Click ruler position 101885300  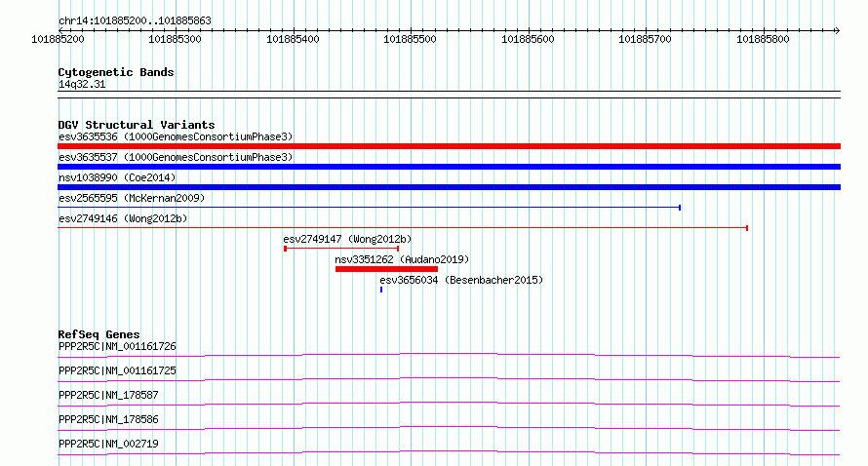click(x=176, y=39)
